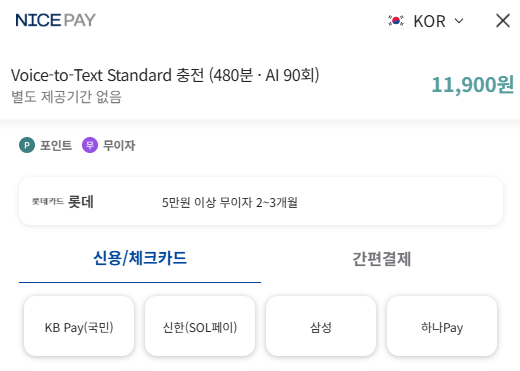Click the Korean flag icon

point(396,21)
